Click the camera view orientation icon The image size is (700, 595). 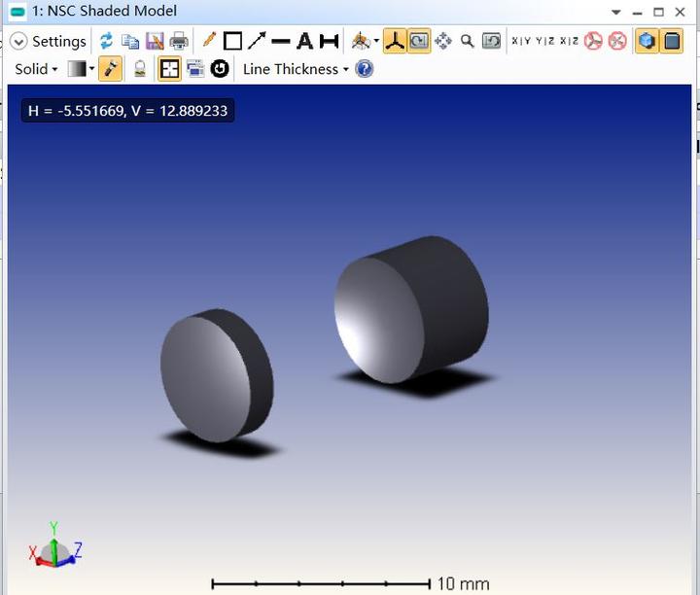pyautogui.click(x=361, y=41)
